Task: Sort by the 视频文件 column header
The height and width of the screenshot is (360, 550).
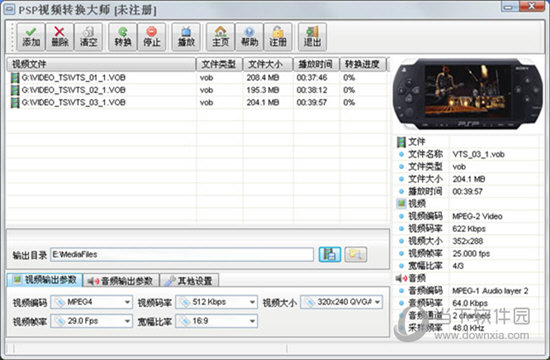Action: (101, 64)
